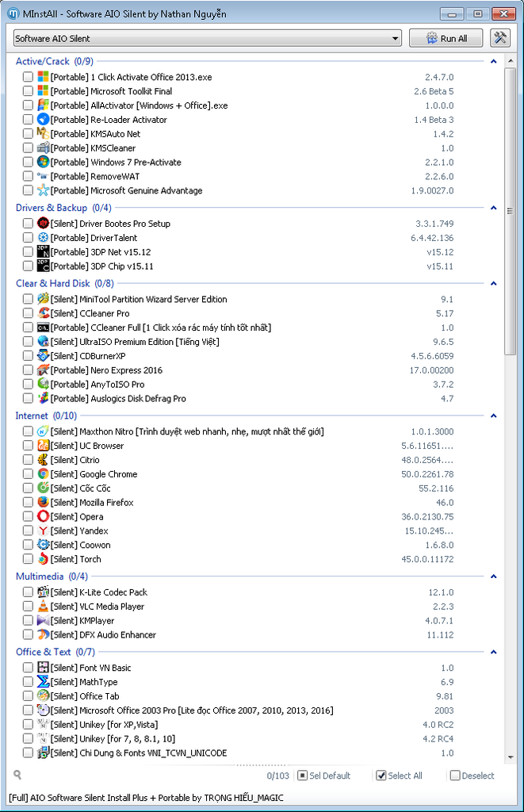Select the DFX Audio Enhancer entry text

[x=103, y=635]
